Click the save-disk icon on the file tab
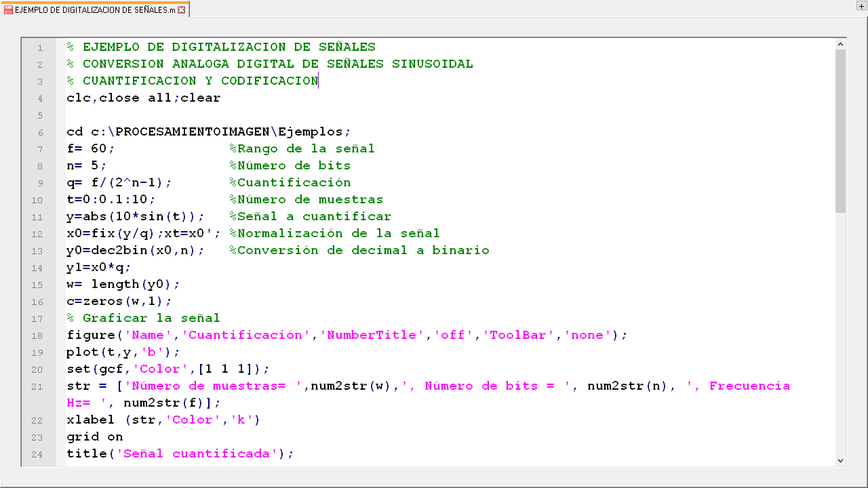This screenshot has width=868, height=488. 8,10
